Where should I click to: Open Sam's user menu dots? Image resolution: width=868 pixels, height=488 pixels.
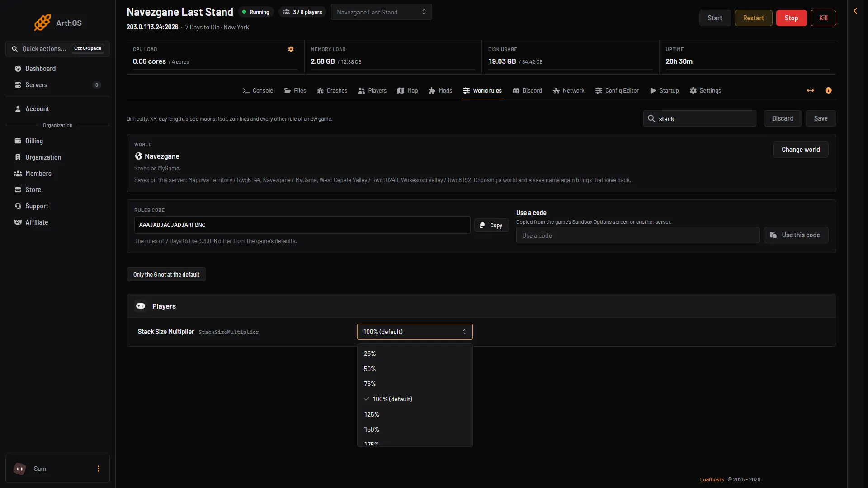(99, 469)
